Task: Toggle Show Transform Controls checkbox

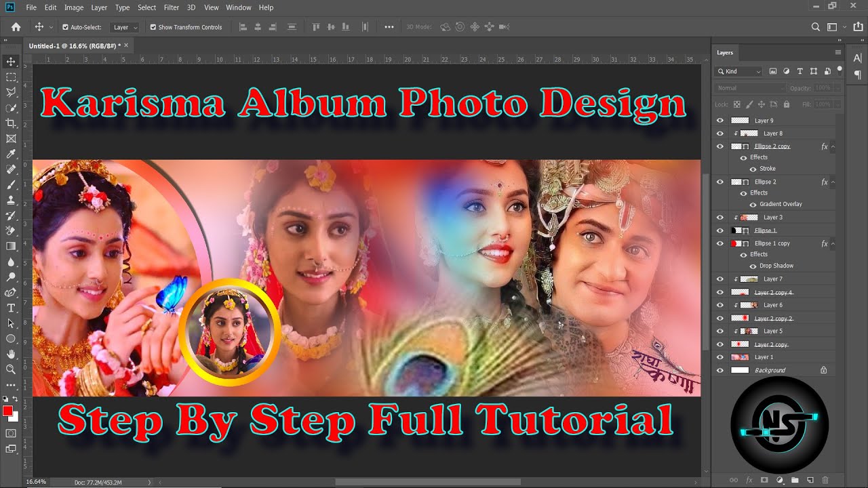Action: (x=153, y=27)
